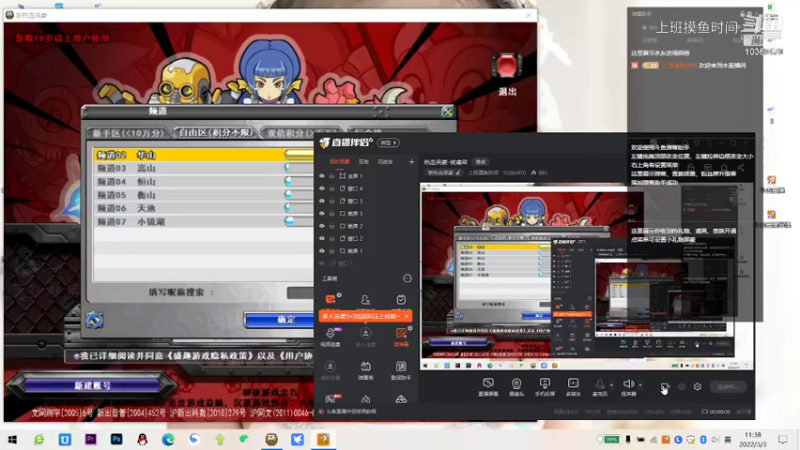Collapse the toolbox section circle icon
This screenshot has height=450, width=800.
point(407,279)
